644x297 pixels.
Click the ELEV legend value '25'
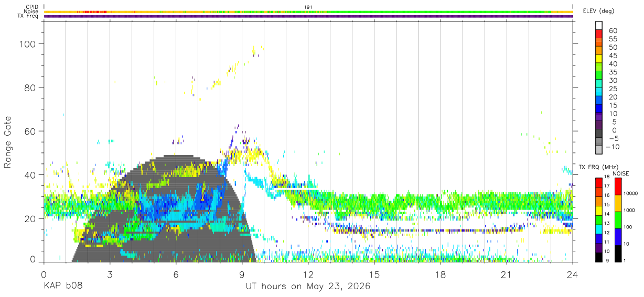pos(614,89)
